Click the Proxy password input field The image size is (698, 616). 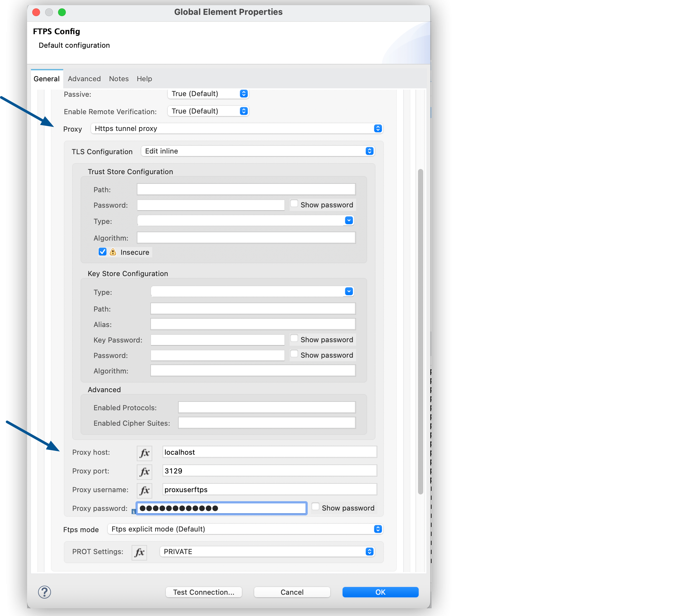[x=219, y=507]
